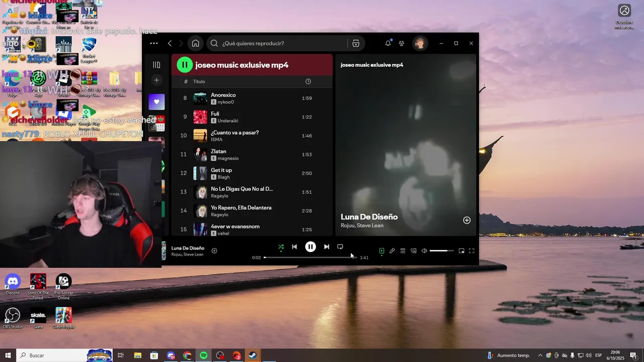Open the Discord desktop shortcut

(13, 285)
